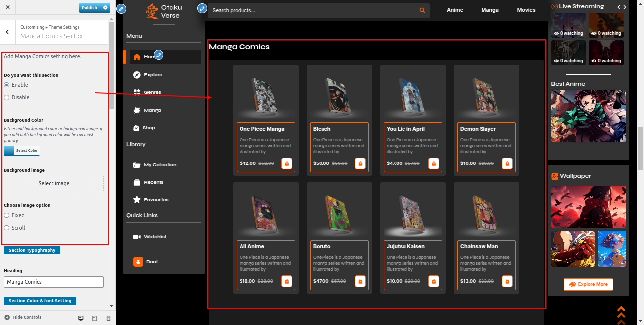
Task: Click the orange search magnifier icon
Action: (x=422, y=10)
